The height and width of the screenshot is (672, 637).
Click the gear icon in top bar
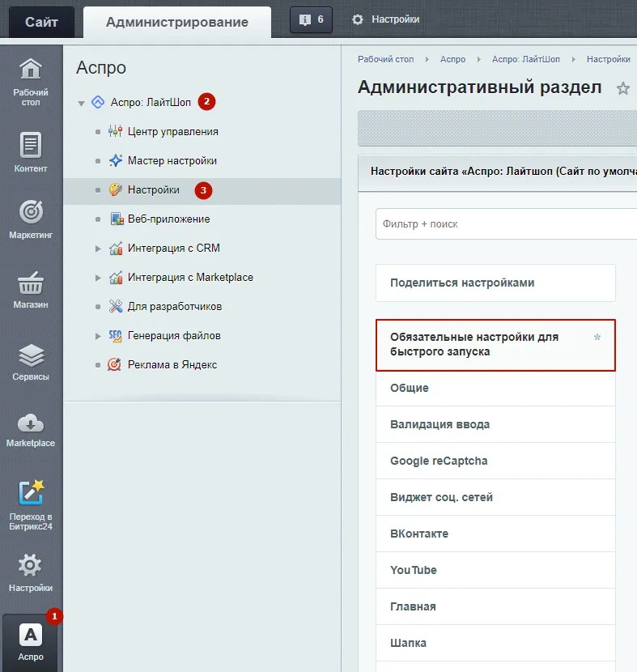point(358,19)
